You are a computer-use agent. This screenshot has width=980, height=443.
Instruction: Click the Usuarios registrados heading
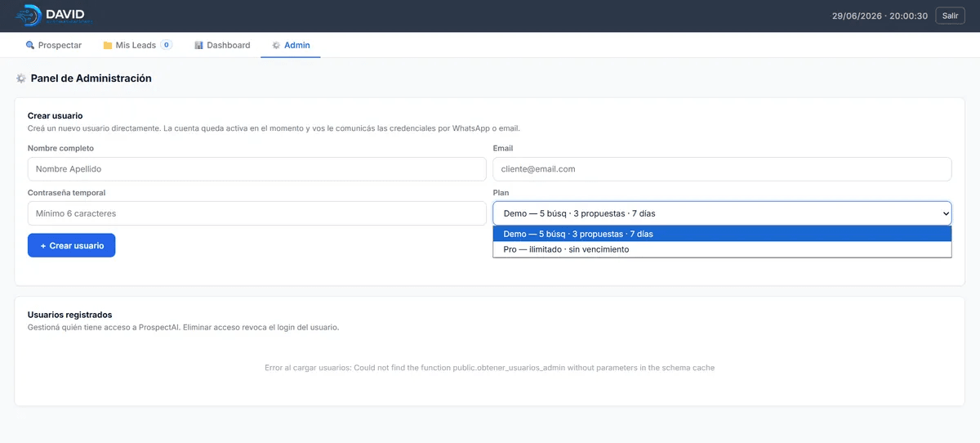click(70, 315)
